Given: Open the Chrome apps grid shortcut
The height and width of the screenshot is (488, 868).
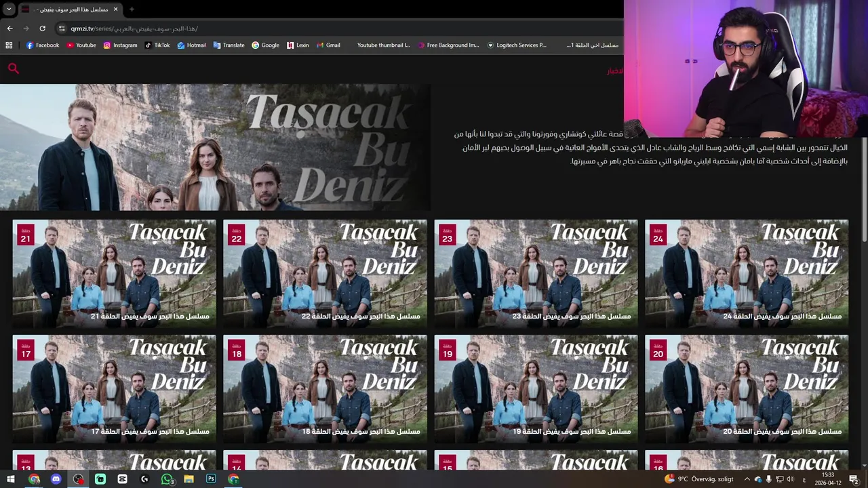Looking at the screenshot, I should click(9, 45).
